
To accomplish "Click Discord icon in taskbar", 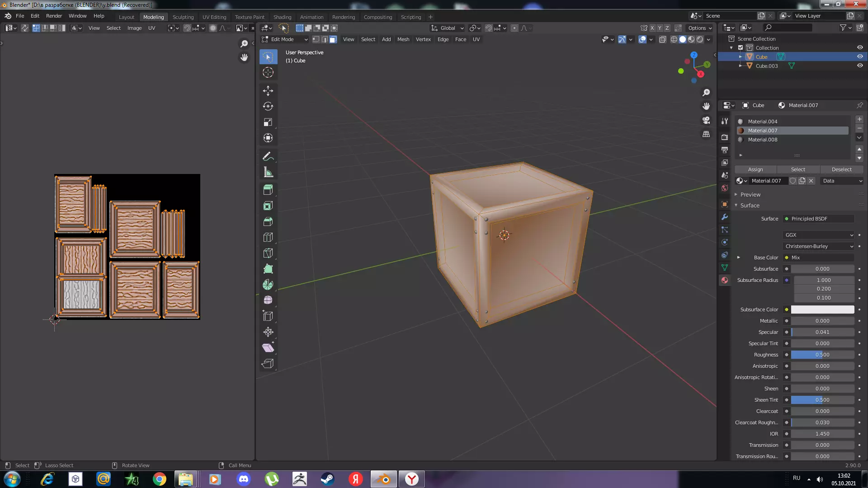I will (244, 479).
